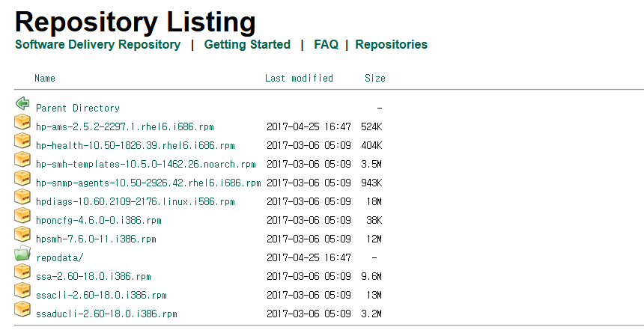Download hpsmh-7.6.0-11.i386.rpm

coord(96,239)
